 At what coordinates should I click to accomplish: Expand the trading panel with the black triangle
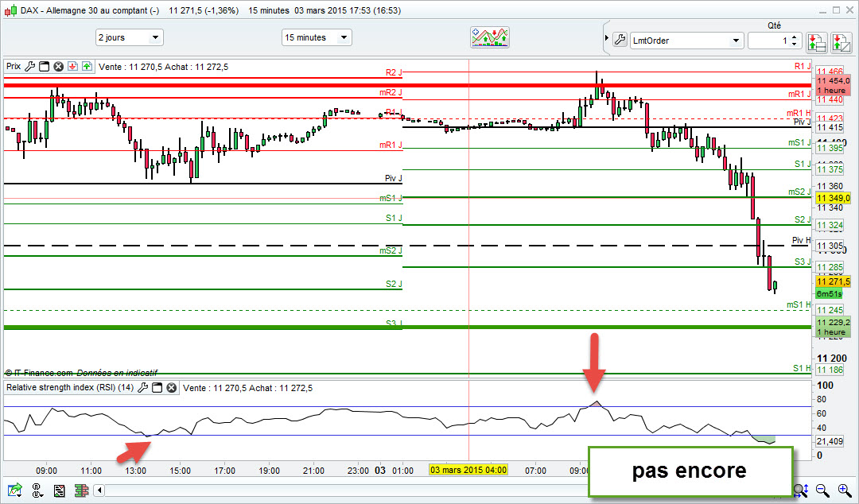point(606,38)
